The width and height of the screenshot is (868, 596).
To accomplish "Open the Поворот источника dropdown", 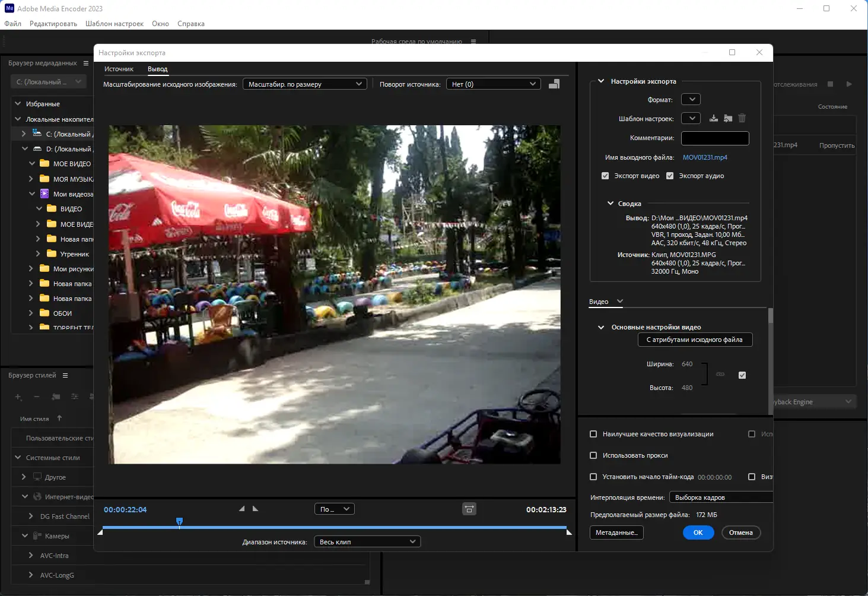I will 493,84.
